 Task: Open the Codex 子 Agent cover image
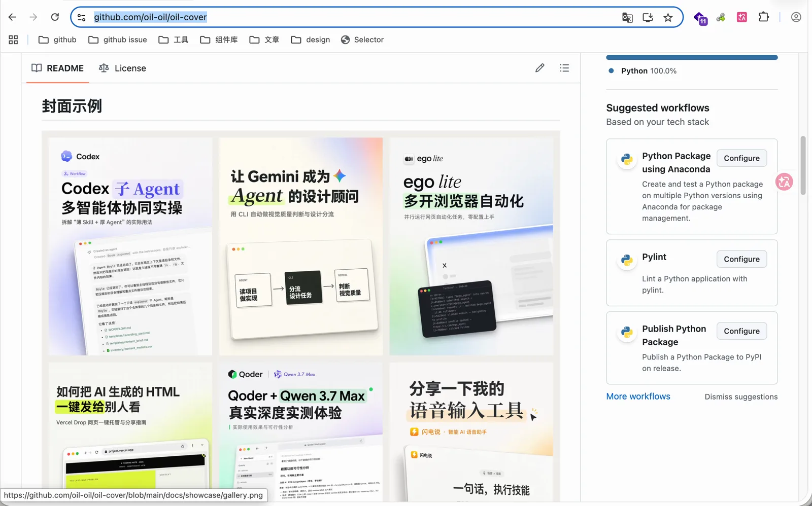[130, 246]
